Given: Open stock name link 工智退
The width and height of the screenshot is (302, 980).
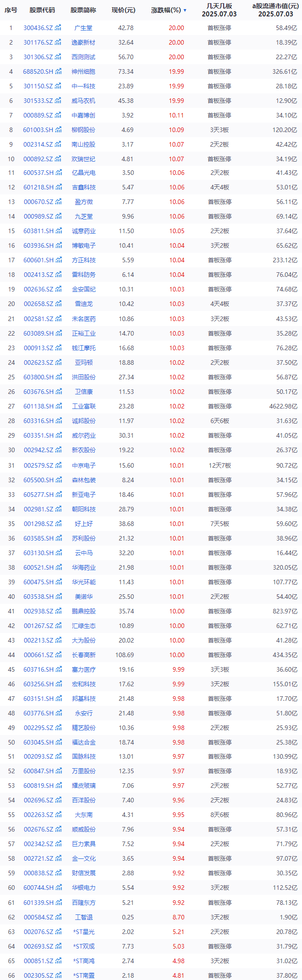Looking at the screenshot, I should 83,917.
